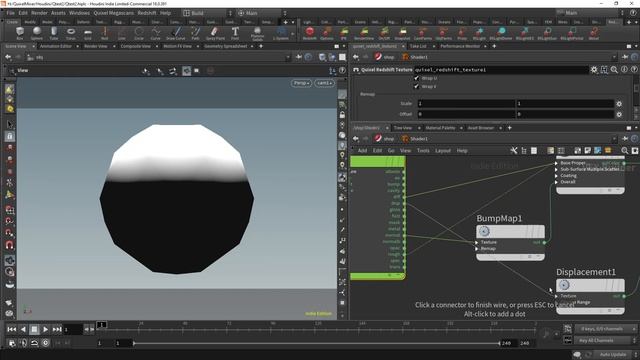Select the Spray Paint shelf tool
The width and height of the screenshot is (640, 360).
tap(215, 33)
